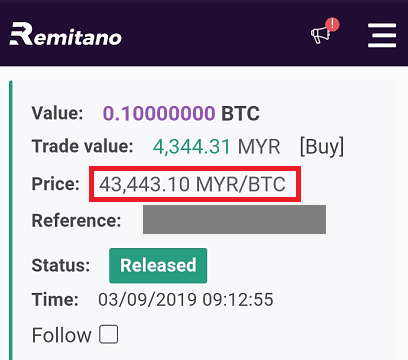Open the hamburger menu
The image size is (408, 360).
(382, 35)
